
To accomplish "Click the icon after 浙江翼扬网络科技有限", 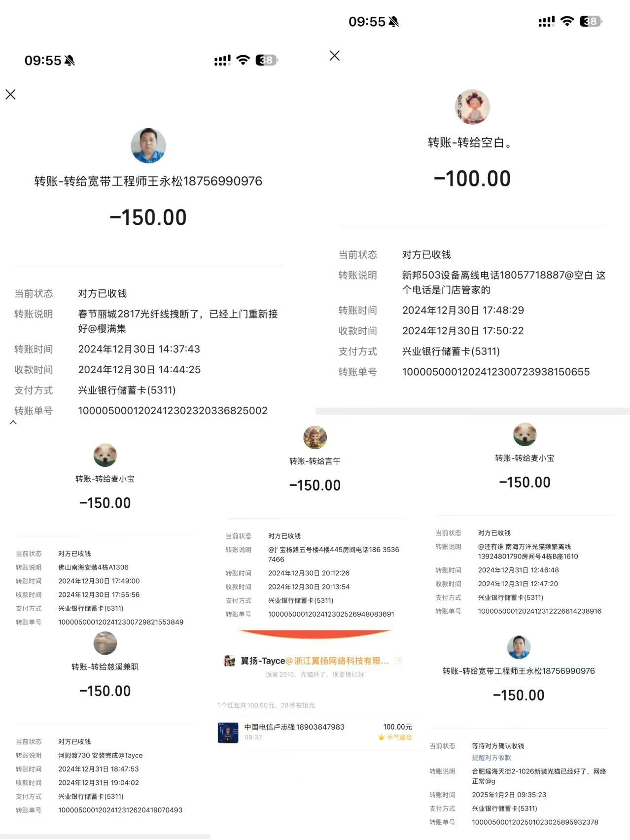I will (x=398, y=661).
